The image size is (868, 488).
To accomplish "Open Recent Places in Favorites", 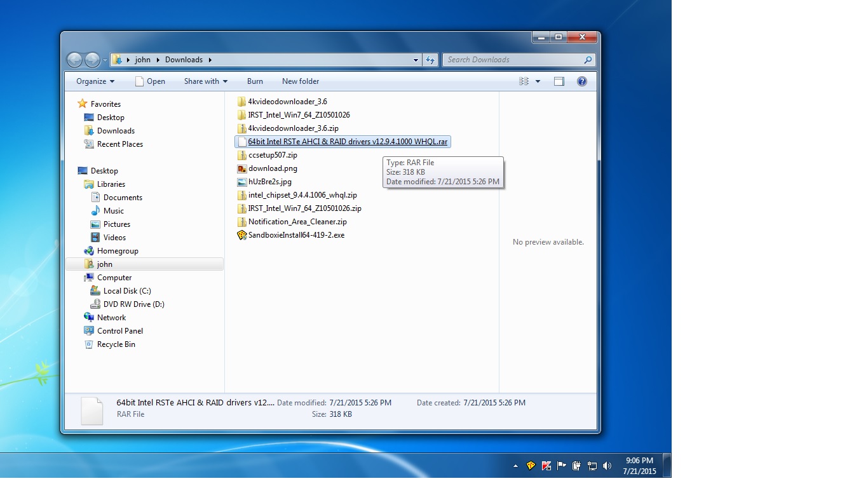I will [x=119, y=144].
